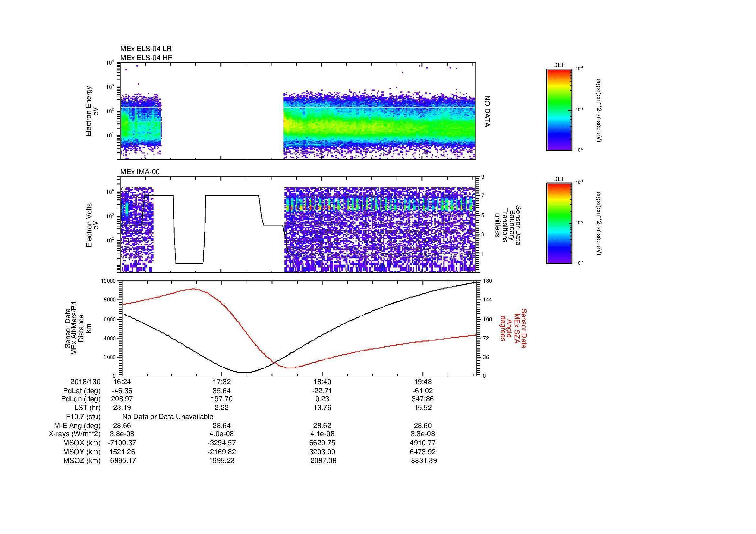756x534 pixels.
Task: Click the vertical 'NO DATA' label
Action: click(487, 111)
